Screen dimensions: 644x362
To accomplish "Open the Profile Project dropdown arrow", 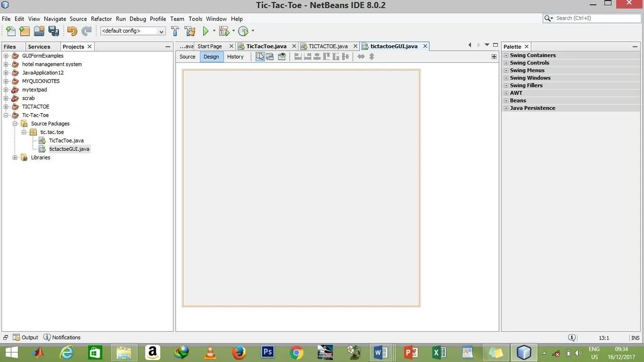I will click(253, 31).
